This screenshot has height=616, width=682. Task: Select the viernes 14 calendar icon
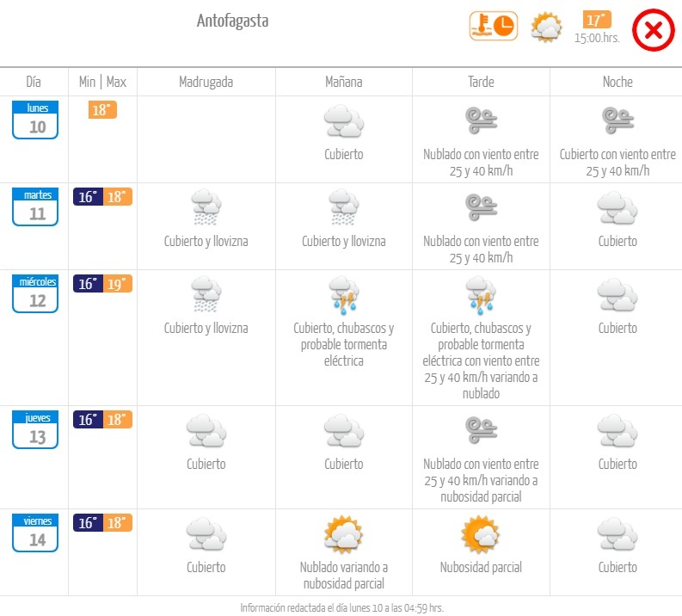[35, 533]
